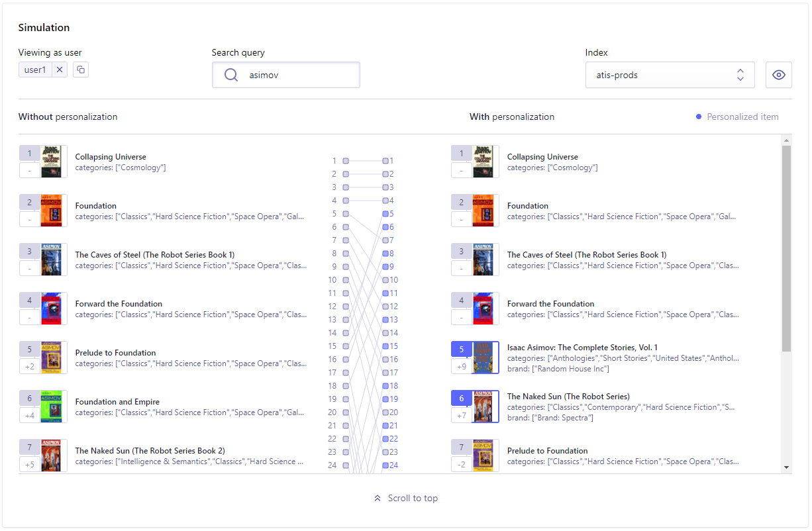
Task: Open the atis-prods index dropdown
Action: click(670, 75)
